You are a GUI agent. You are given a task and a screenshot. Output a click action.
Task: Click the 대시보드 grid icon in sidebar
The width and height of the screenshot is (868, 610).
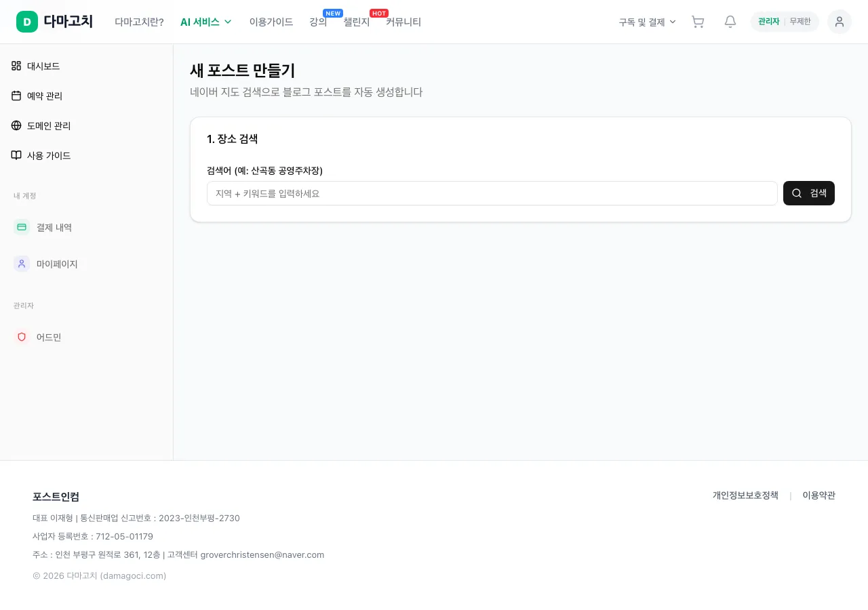coord(16,66)
